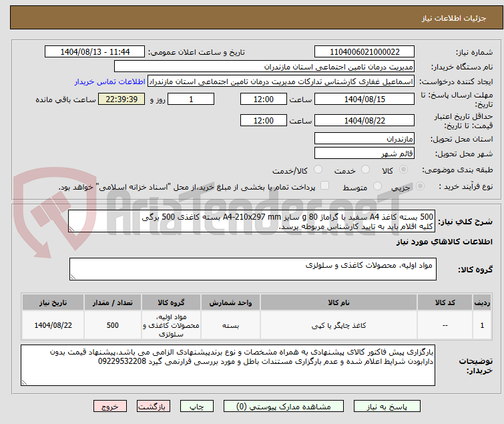Image resolution: width=504 pixels, height=424 pixels.
Task: Click the خروج exit button
Action: coord(110,407)
